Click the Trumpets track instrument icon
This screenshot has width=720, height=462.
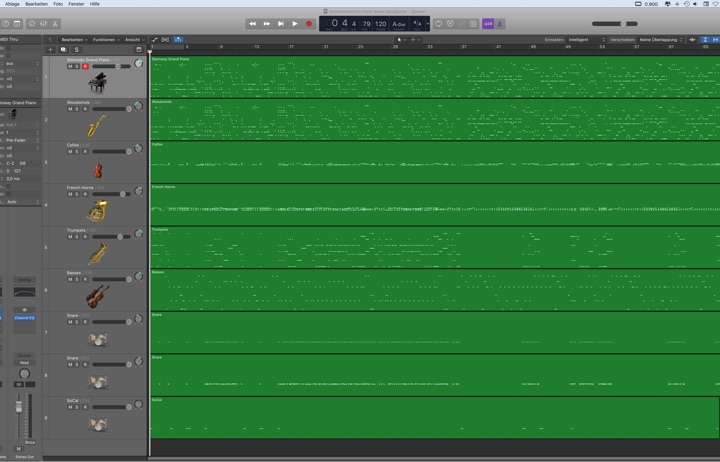point(97,254)
